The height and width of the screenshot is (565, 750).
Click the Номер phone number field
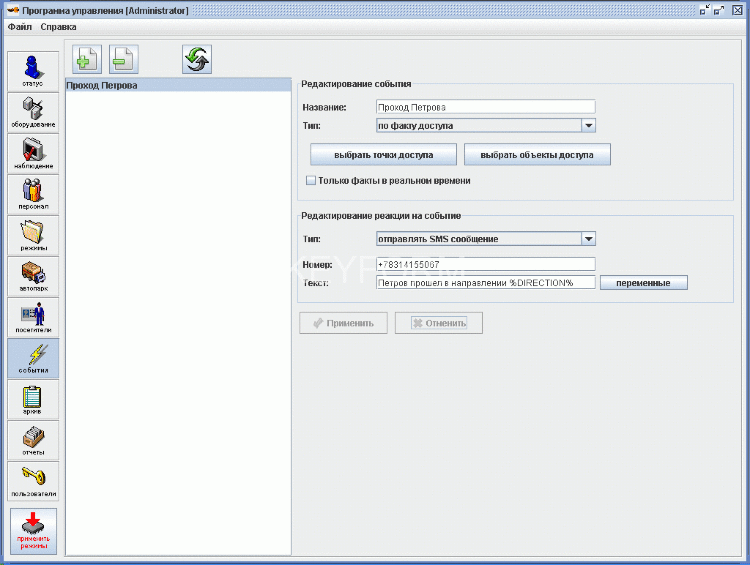tap(485, 264)
